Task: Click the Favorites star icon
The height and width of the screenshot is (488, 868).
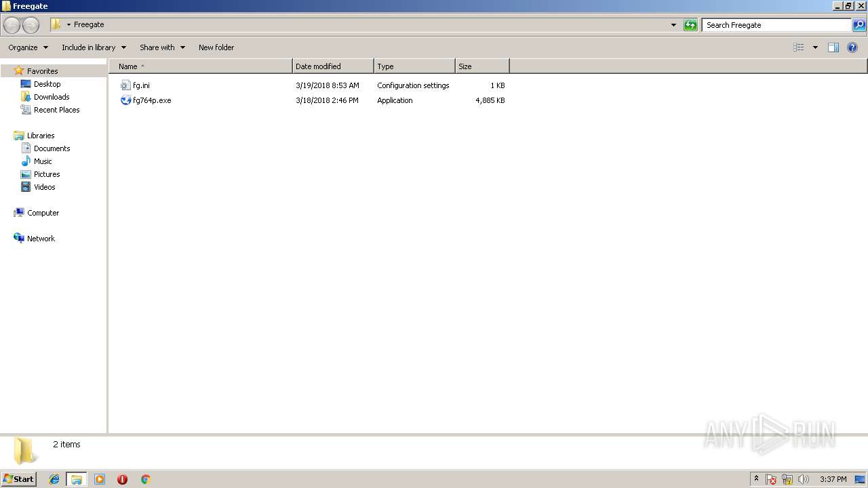Action: [x=19, y=70]
